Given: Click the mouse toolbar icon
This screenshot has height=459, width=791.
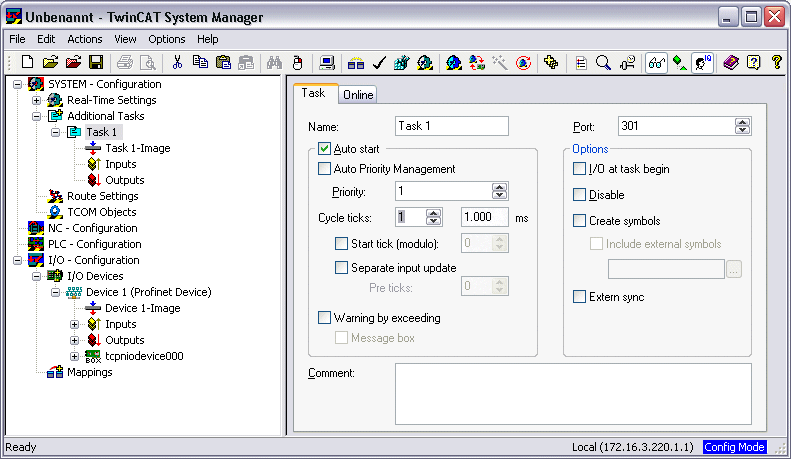Looking at the screenshot, I should (x=298, y=63).
